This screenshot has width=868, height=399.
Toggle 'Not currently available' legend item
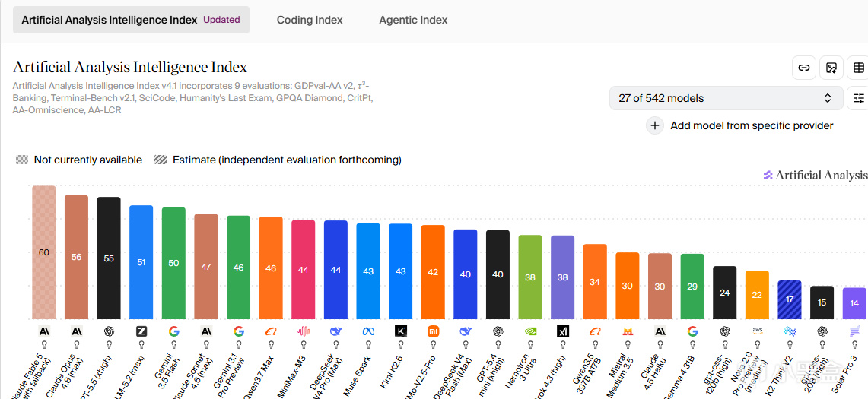click(79, 160)
